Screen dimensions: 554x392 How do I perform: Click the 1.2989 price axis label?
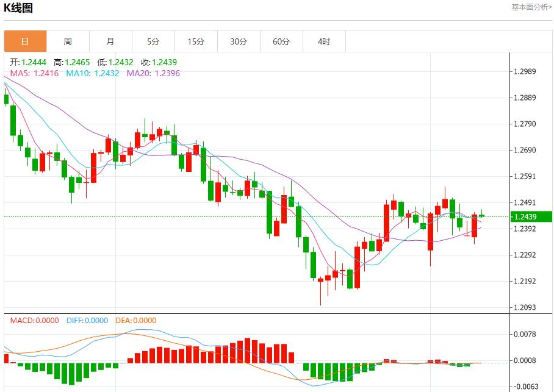click(525, 72)
